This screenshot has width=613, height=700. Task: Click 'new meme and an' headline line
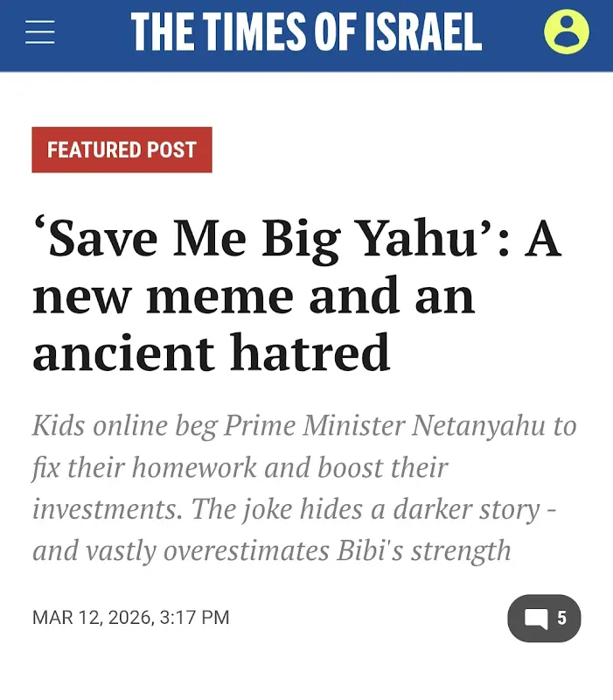pyautogui.click(x=254, y=295)
